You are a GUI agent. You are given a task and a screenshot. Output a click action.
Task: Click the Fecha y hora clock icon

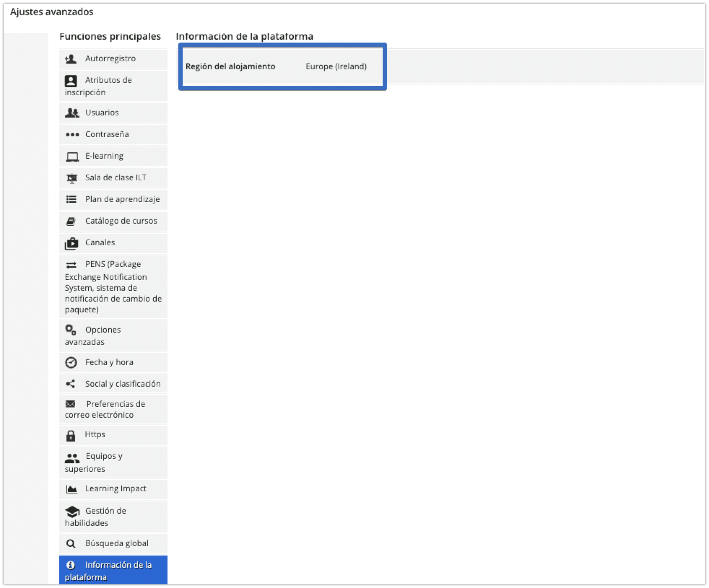71,363
